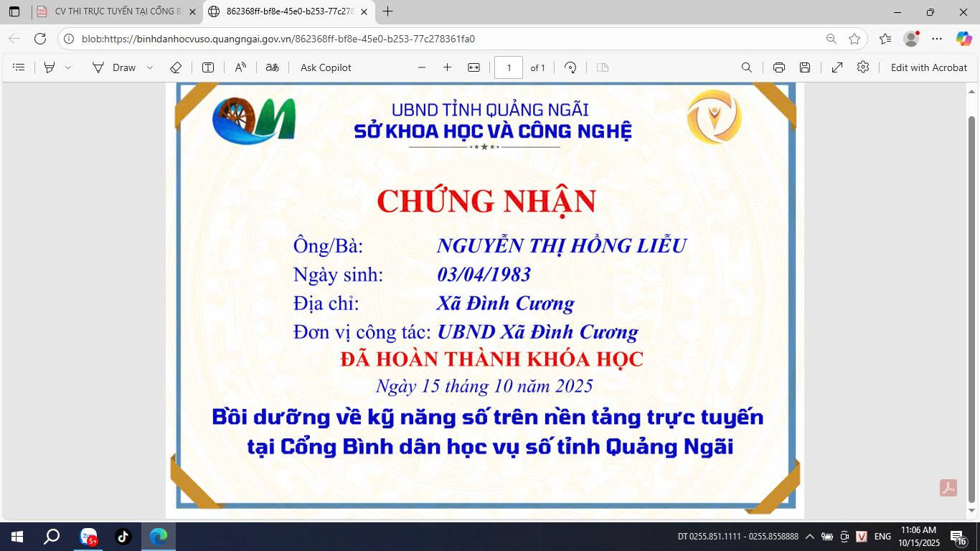
Task: Open the PDF table of contents icon
Action: pos(19,67)
